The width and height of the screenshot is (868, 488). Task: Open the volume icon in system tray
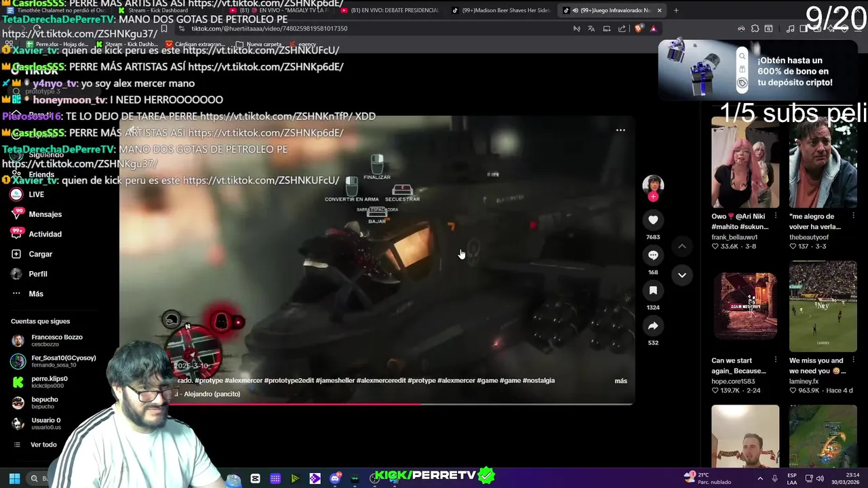[820, 479]
